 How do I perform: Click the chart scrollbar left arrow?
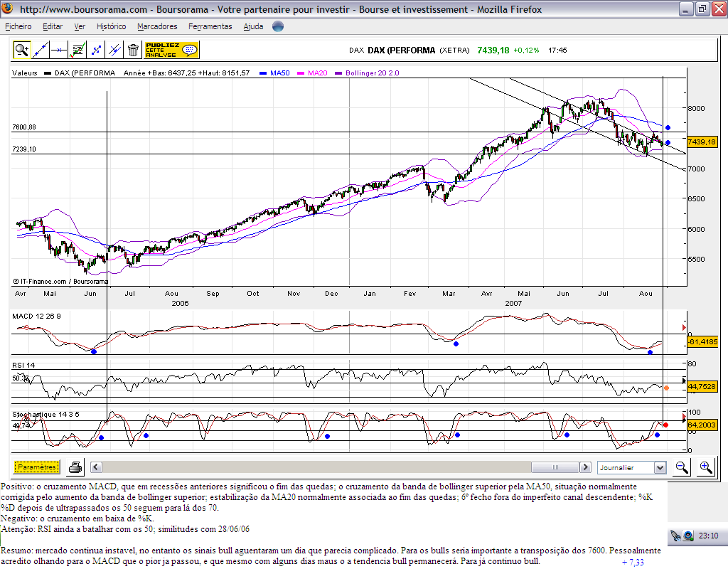[96, 467]
